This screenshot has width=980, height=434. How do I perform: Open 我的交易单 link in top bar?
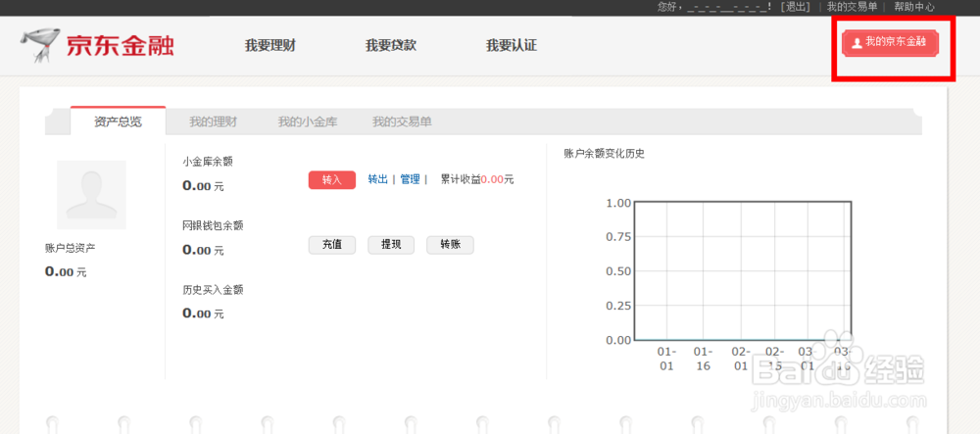(x=852, y=7)
